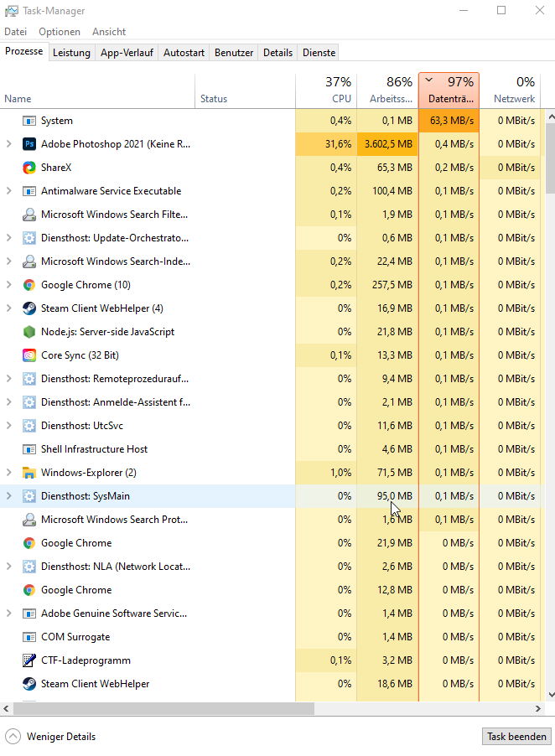Click the vertical scrollbar thumb
The height and width of the screenshot is (756, 555).
point(551,158)
